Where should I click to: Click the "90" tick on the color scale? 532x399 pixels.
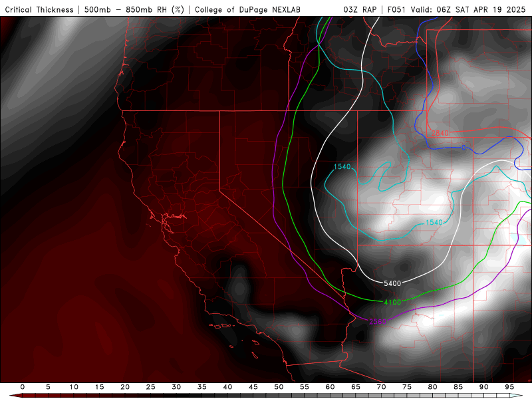(484, 387)
